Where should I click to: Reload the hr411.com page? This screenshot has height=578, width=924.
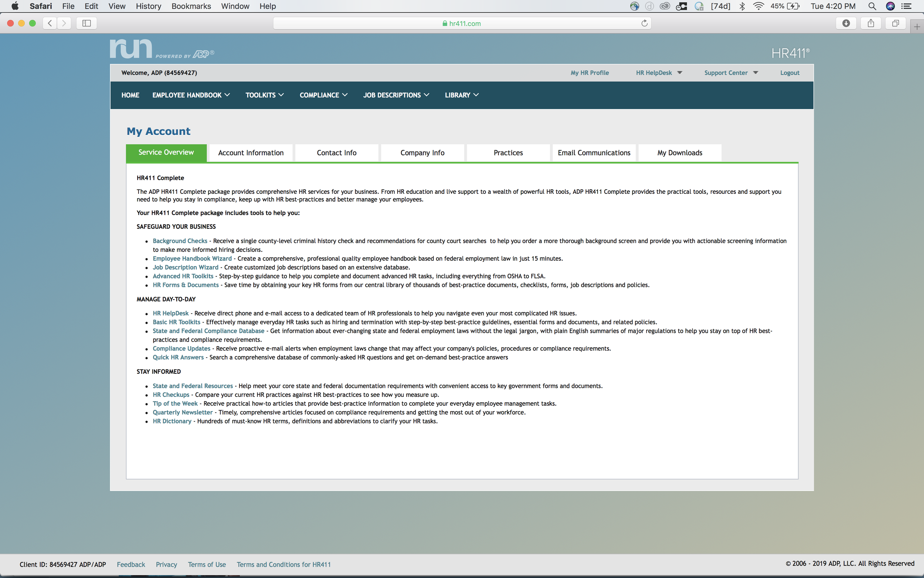pyautogui.click(x=645, y=23)
